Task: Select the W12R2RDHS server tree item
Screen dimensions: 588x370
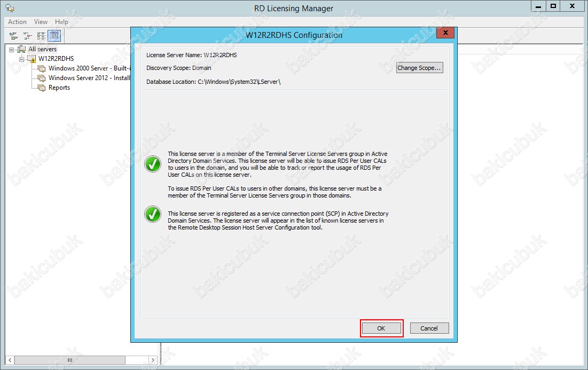Action: pyautogui.click(x=56, y=59)
